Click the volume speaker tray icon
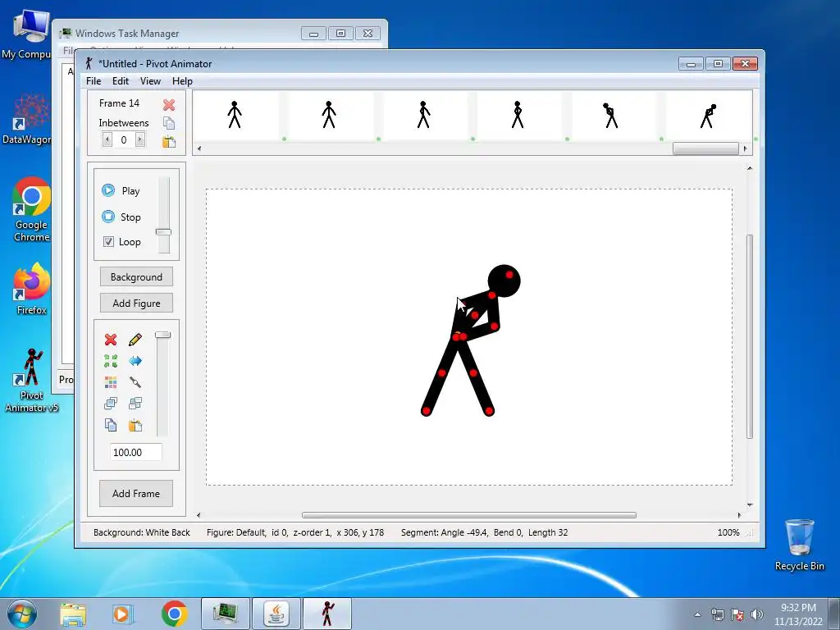The width and height of the screenshot is (840, 630). tap(757, 614)
